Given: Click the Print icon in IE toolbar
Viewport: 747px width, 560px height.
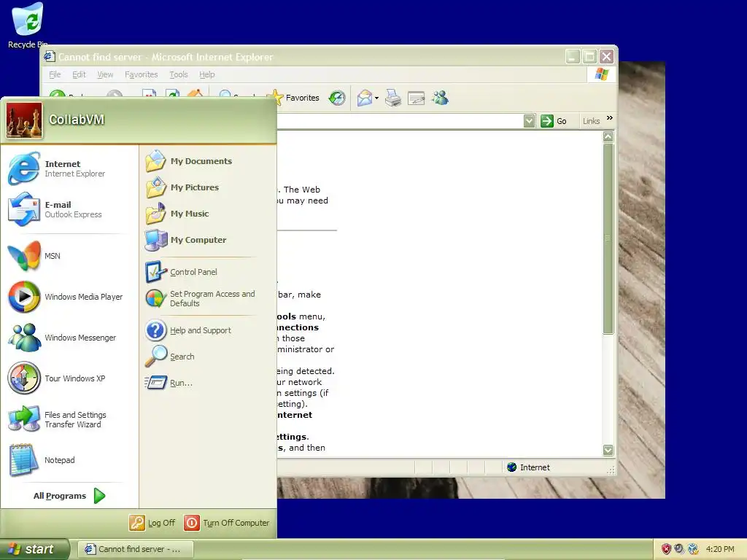Looking at the screenshot, I should [x=393, y=98].
